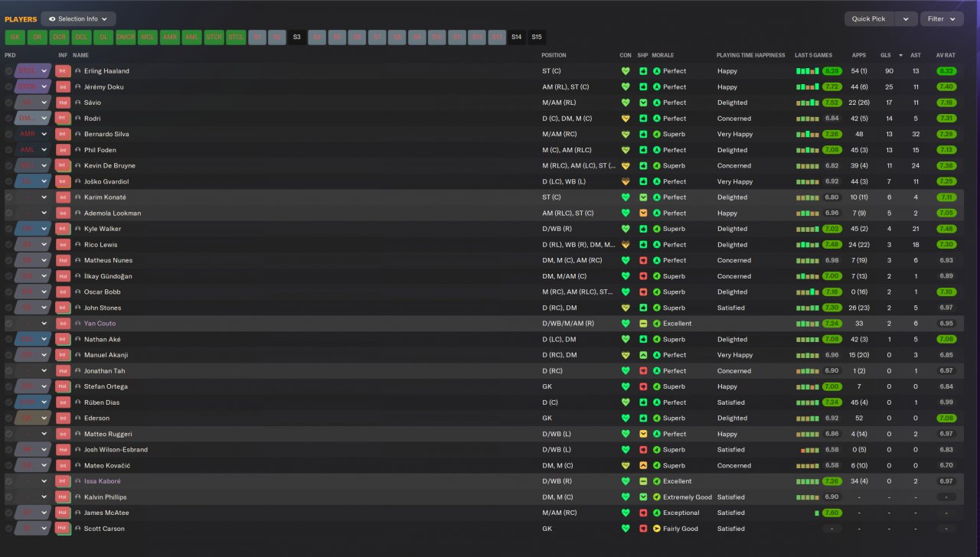Select the S14 substitute slot
Image resolution: width=980 pixels, height=557 pixels.
[x=517, y=37]
